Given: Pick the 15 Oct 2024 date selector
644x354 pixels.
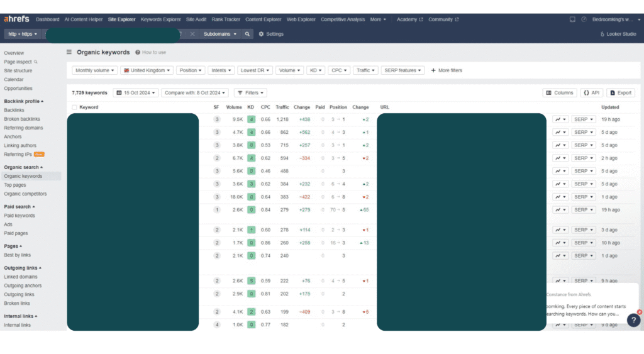Looking at the screenshot, I should (135, 92).
